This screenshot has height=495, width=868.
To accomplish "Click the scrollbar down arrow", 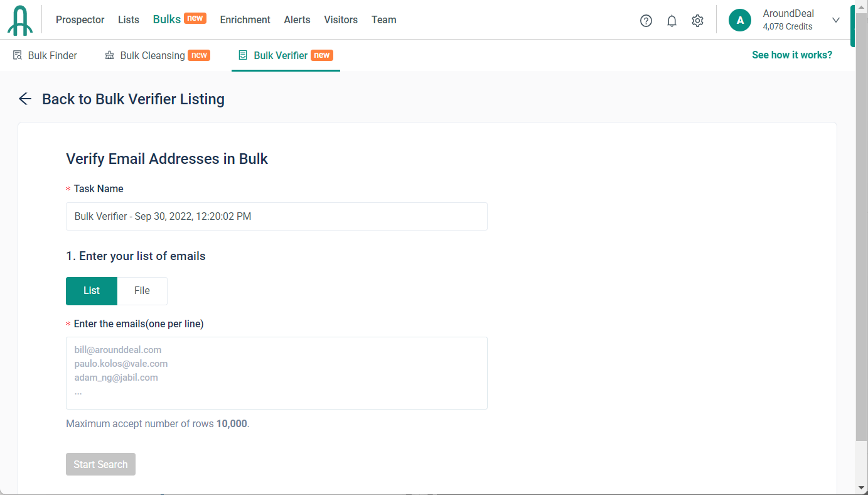I will tap(861, 487).
